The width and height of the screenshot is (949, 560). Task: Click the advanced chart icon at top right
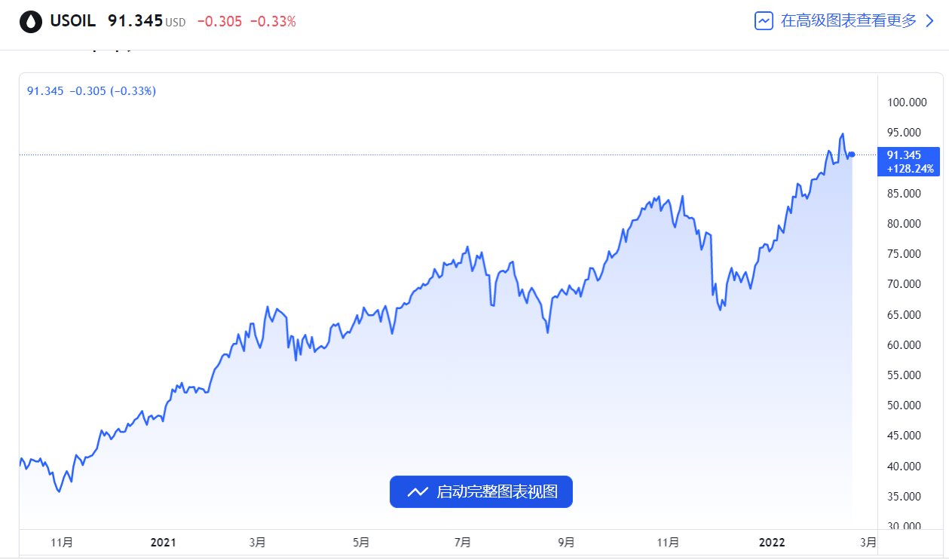pos(764,21)
